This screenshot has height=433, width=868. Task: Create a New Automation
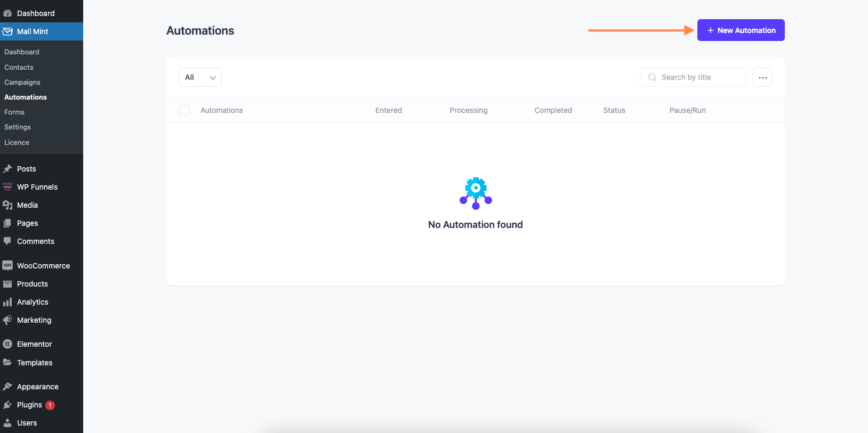[x=741, y=30]
